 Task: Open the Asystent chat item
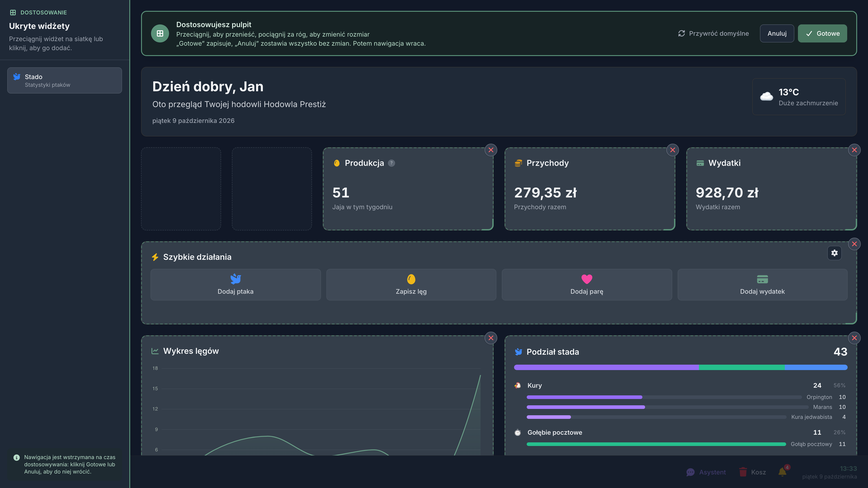tap(706, 472)
